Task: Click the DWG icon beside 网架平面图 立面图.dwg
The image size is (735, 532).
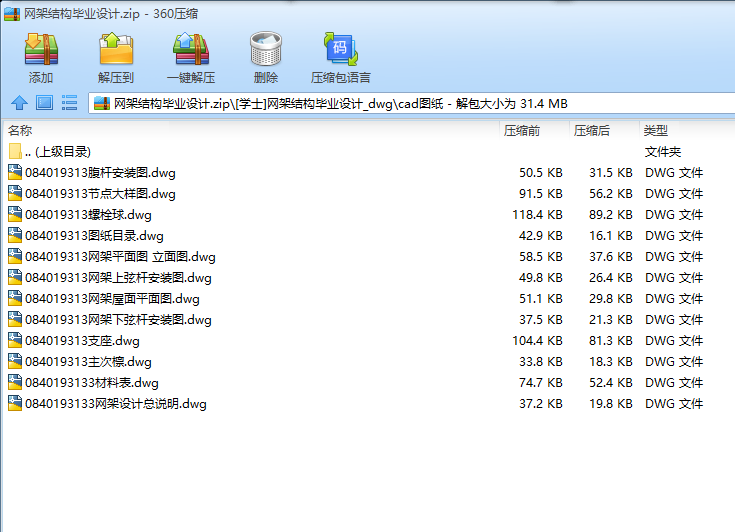Action: pyautogui.click(x=15, y=256)
